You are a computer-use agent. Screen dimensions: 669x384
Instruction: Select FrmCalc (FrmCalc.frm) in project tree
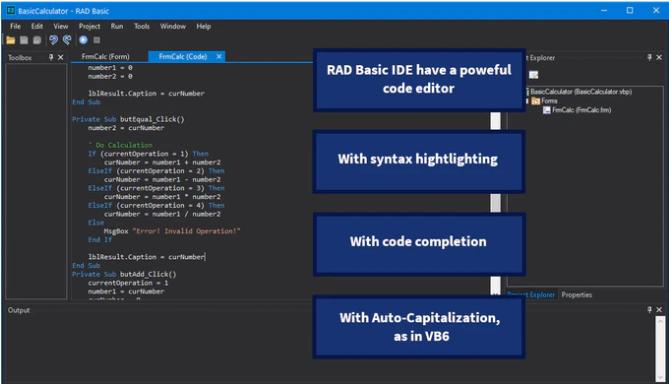(x=577, y=110)
